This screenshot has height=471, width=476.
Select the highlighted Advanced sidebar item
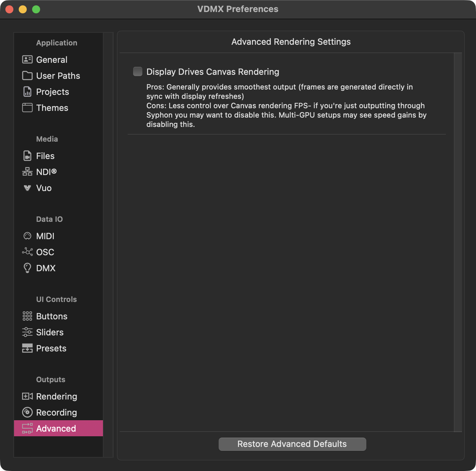(56, 429)
